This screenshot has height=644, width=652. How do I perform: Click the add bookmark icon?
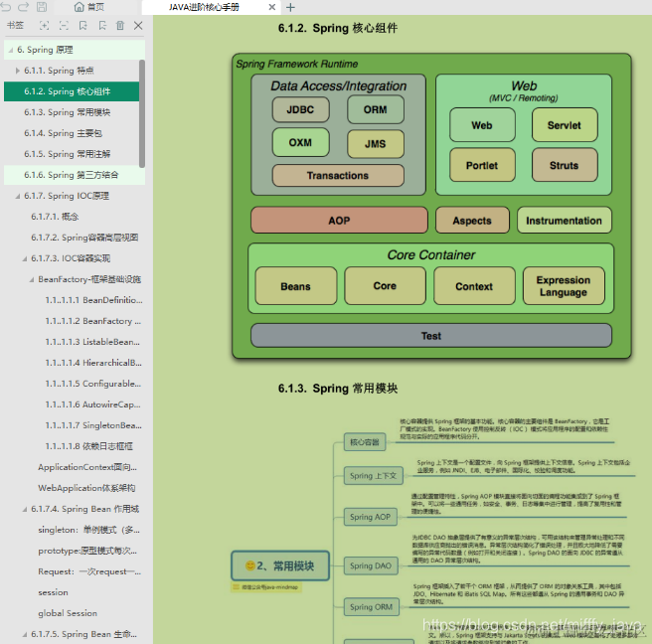tap(83, 26)
